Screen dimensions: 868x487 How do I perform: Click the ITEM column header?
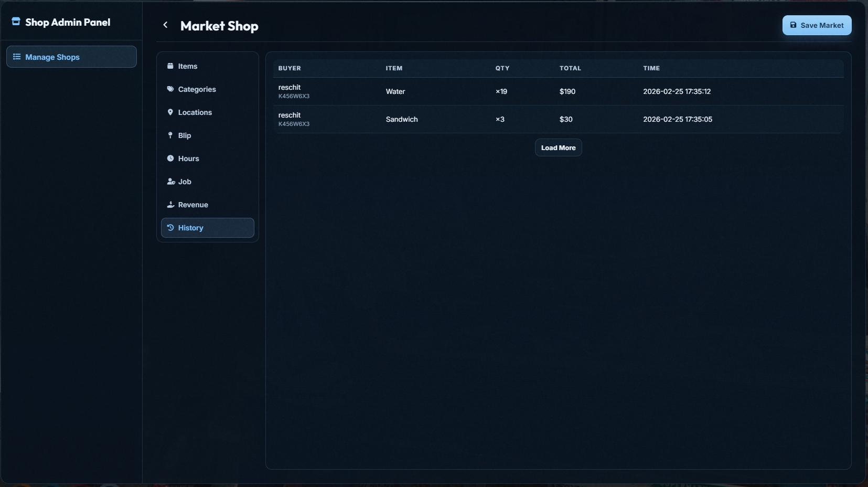[394, 68]
